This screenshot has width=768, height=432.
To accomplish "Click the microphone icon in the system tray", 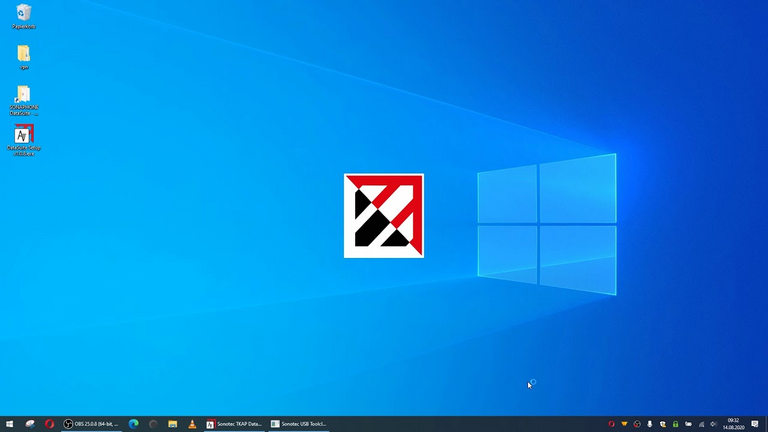I will coord(650,424).
